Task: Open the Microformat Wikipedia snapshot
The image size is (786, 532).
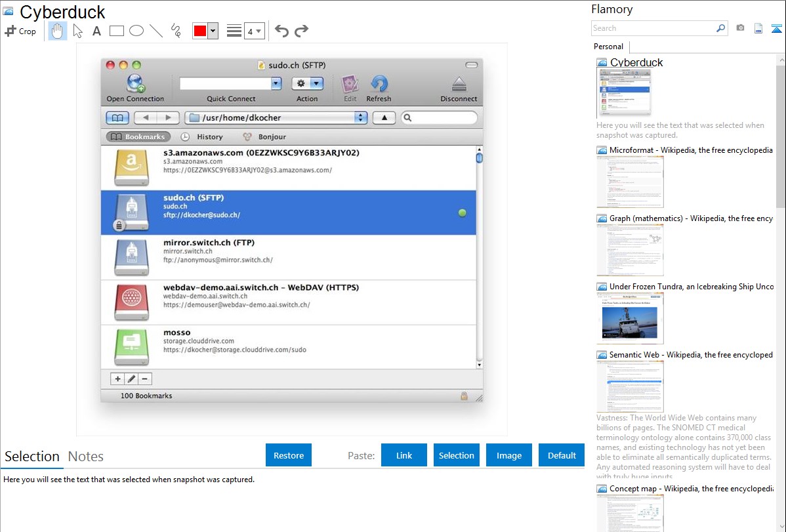Action: pyautogui.click(x=630, y=182)
